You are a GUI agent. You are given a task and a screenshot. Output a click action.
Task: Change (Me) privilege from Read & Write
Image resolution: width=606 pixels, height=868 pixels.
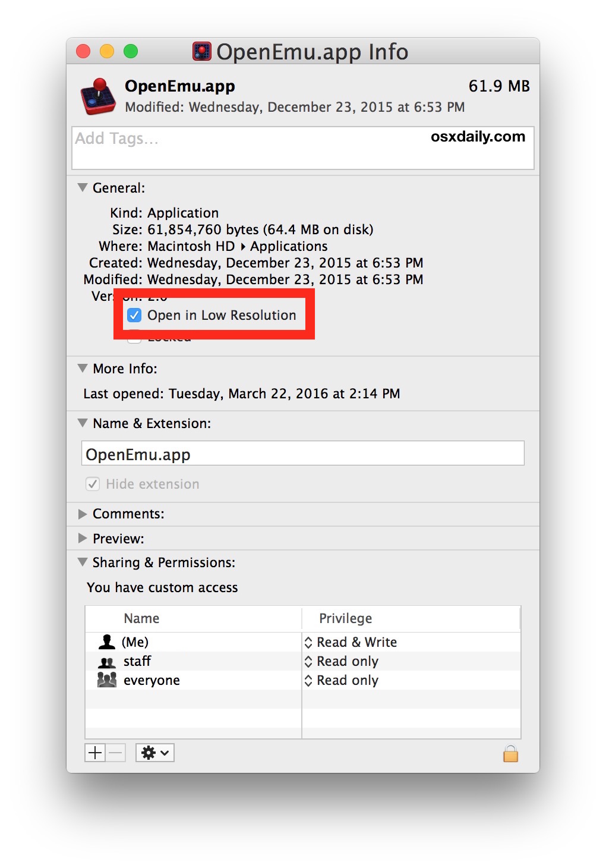pos(351,642)
